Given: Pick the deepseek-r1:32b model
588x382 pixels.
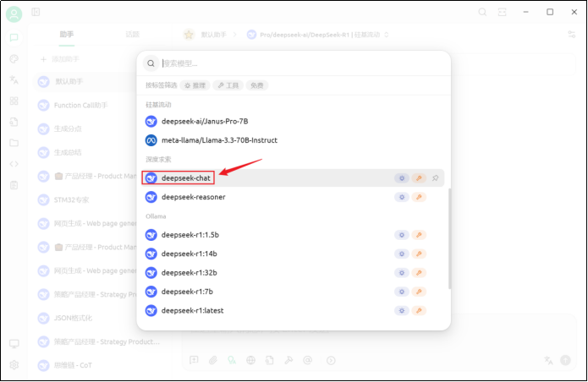Looking at the screenshot, I should point(294,273).
